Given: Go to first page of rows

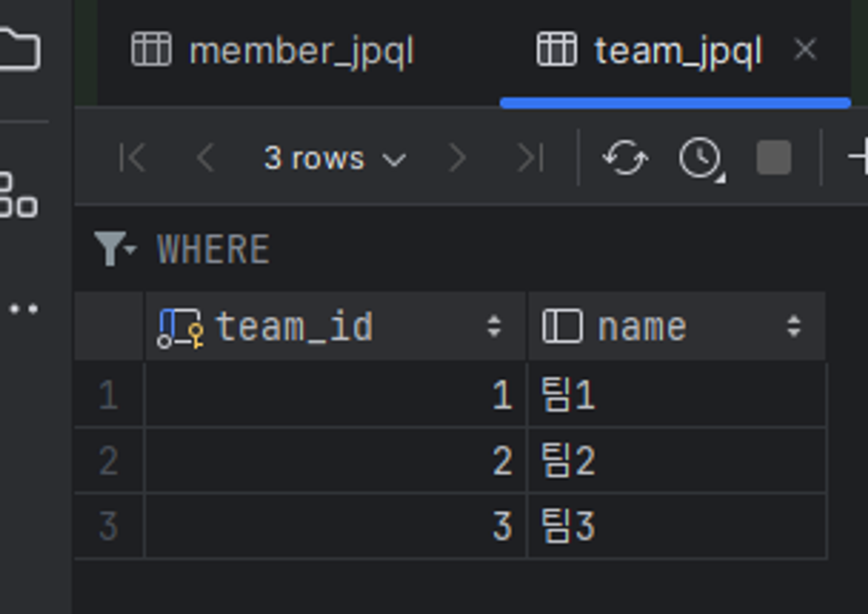Looking at the screenshot, I should click(132, 158).
